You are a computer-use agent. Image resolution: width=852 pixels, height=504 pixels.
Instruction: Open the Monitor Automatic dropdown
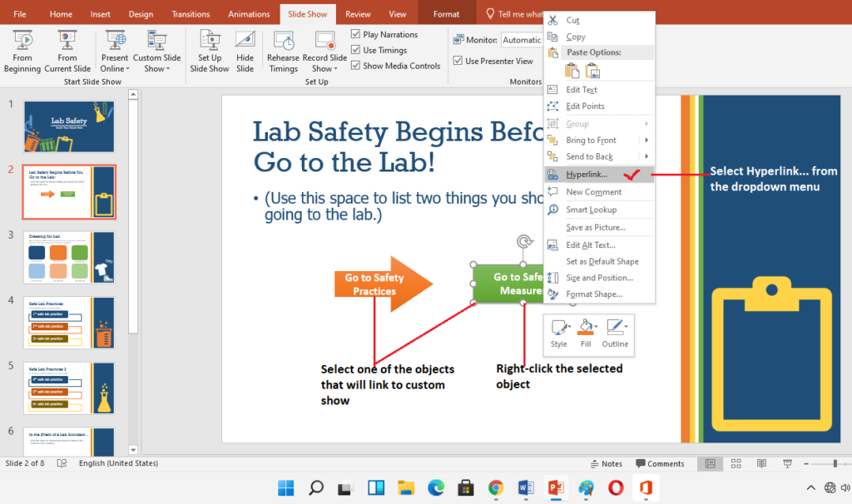pos(522,40)
